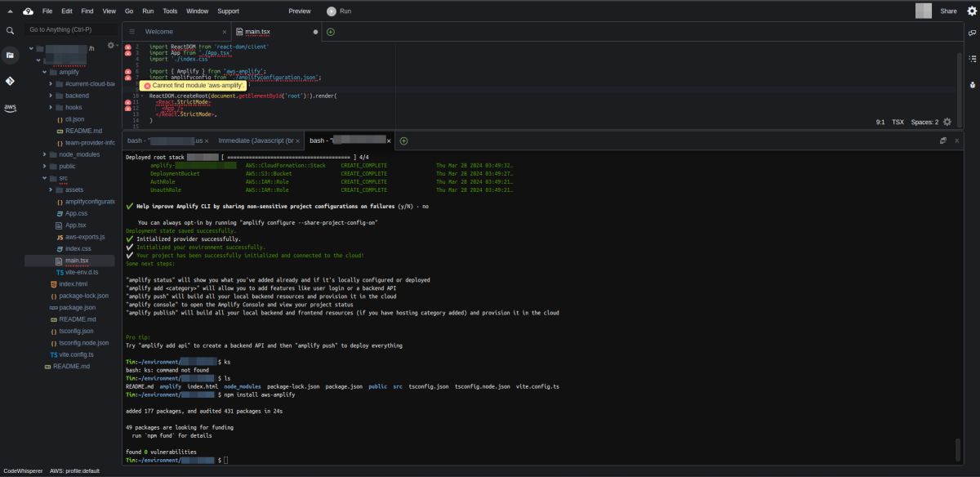Click the terminal vertical scrollbar thumb
The image size is (980, 477).
958,449
